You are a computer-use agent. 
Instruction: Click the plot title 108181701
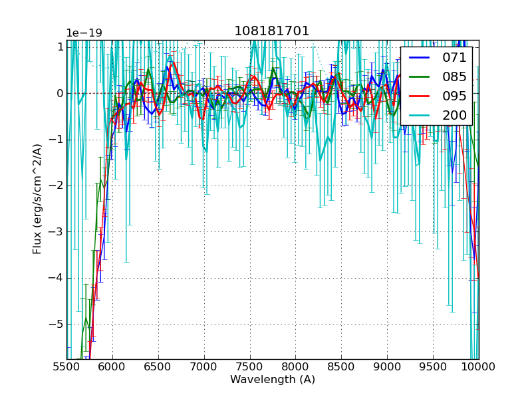pos(272,31)
